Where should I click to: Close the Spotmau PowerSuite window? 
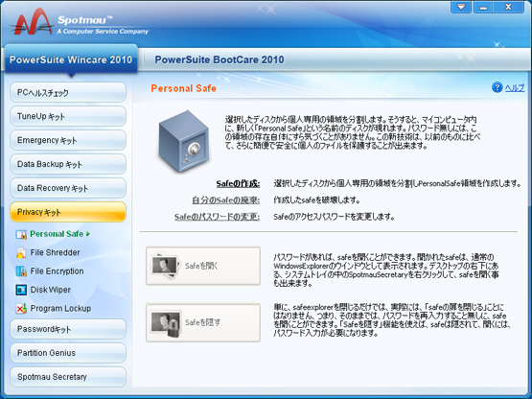[508, 7]
